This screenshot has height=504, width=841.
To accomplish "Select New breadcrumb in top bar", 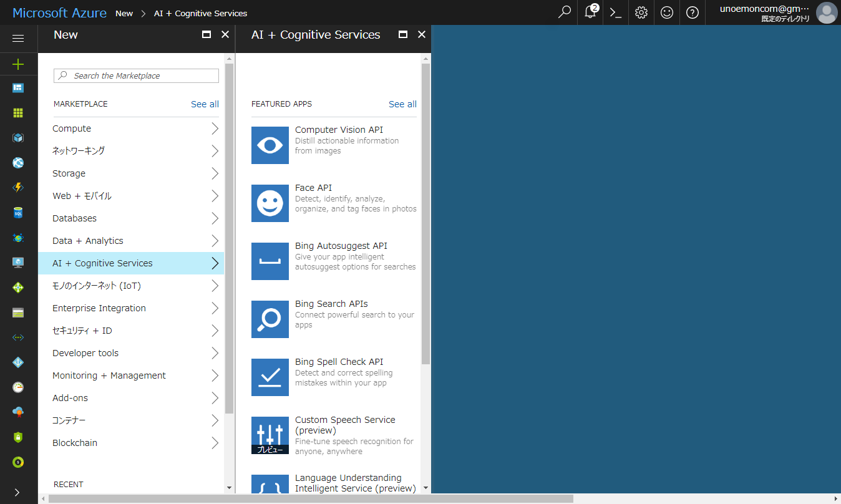I will tap(124, 13).
